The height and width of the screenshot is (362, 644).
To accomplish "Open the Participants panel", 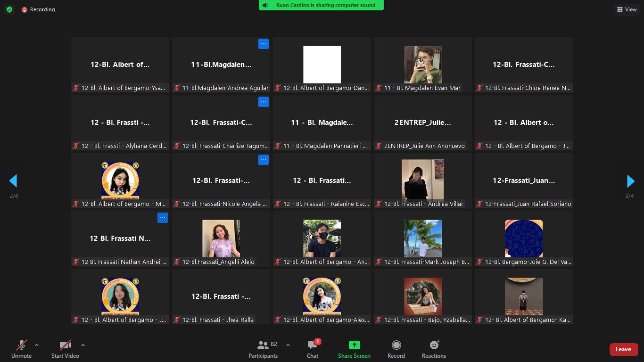I will click(263, 349).
